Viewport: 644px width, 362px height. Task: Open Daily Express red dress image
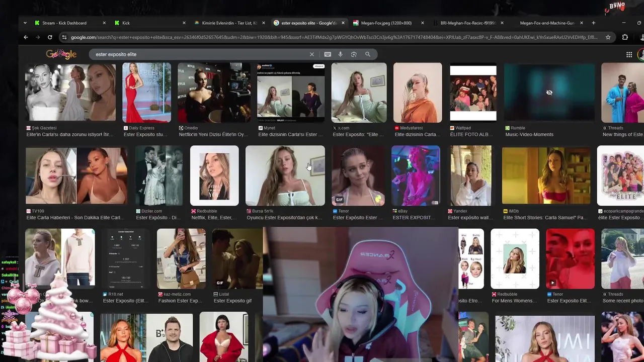pos(146,93)
